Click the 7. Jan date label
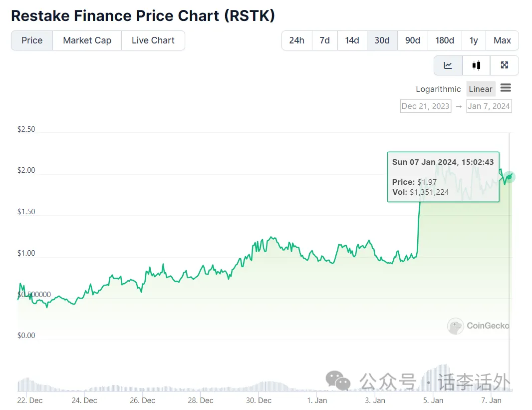This screenshot has height=410, width=532. 491,401
